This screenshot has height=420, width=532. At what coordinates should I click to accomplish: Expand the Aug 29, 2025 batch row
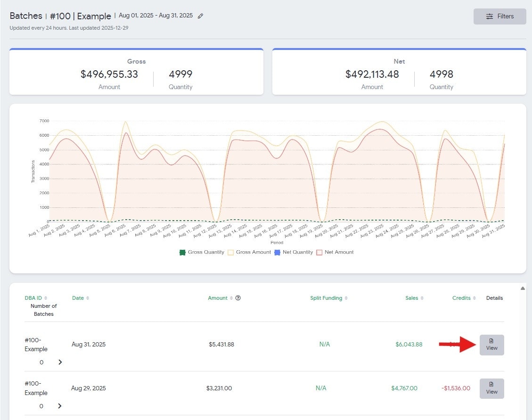(60, 406)
